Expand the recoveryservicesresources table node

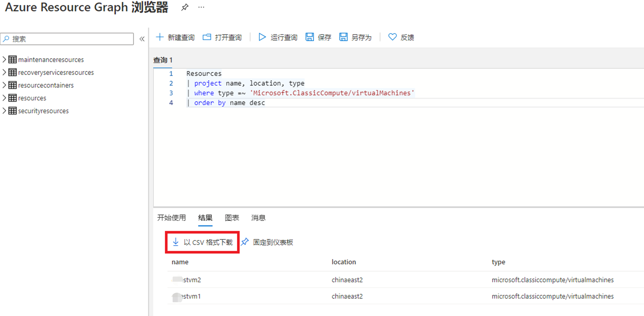(4, 72)
